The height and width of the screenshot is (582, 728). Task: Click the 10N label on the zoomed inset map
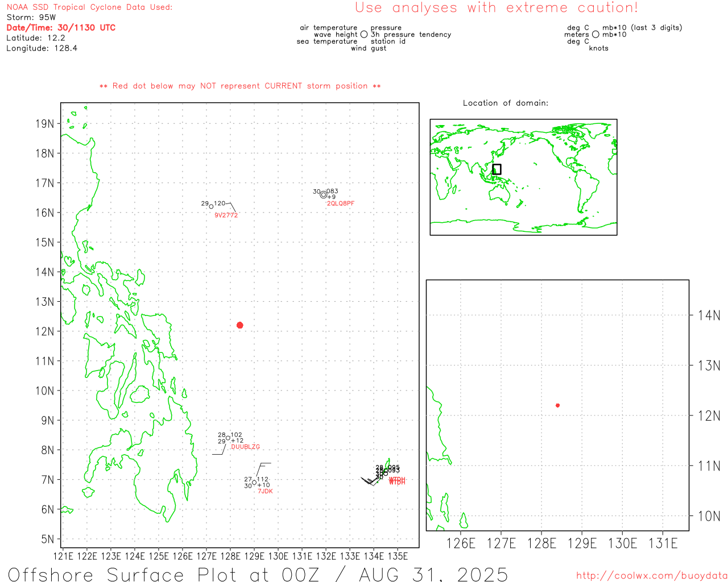[x=709, y=516]
